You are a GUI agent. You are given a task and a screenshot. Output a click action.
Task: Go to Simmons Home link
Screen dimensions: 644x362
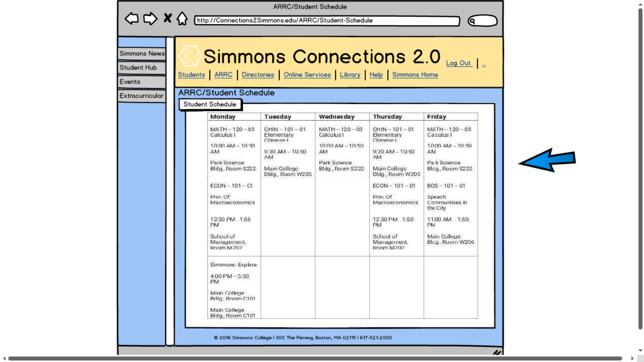[x=415, y=75]
